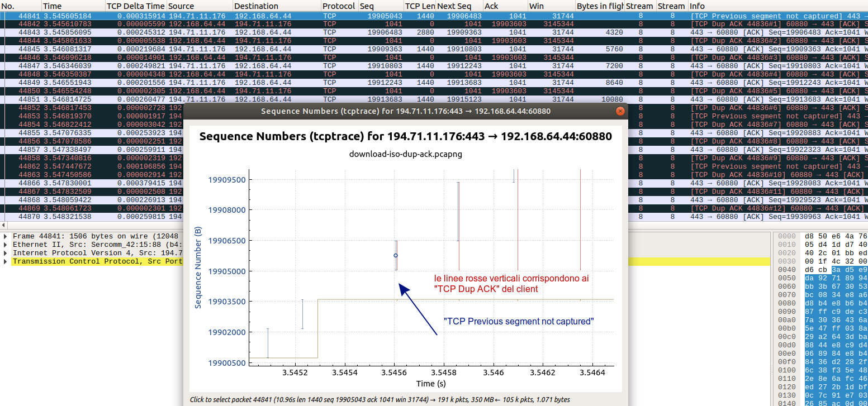This screenshot has width=868, height=406.
Task: Click the Ack column header
Action: [505, 6]
